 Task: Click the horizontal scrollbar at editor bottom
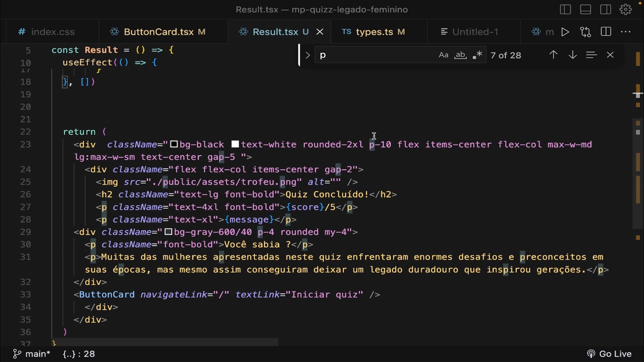click(164, 342)
